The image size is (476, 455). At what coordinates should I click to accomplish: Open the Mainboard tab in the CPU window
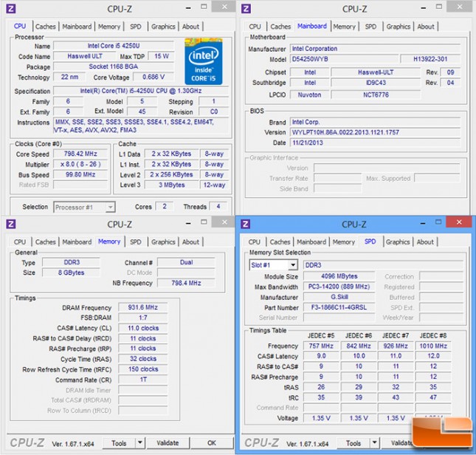click(x=77, y=27)
